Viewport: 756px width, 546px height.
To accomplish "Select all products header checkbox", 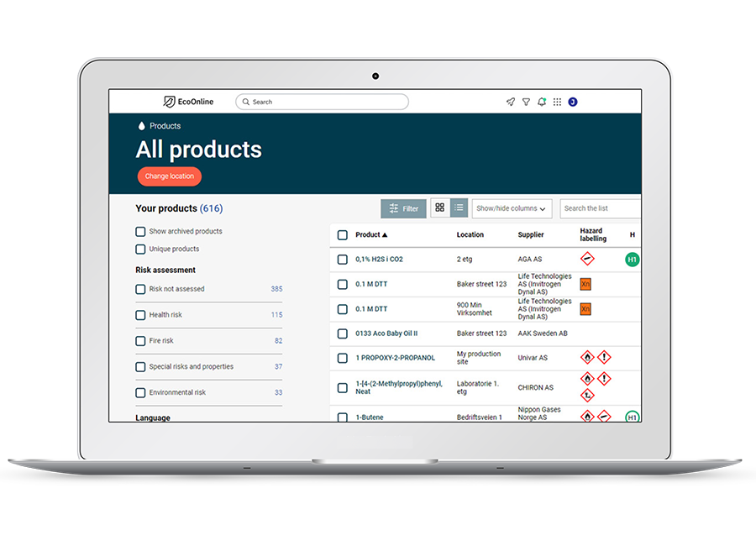I will [x=343, y=235].
